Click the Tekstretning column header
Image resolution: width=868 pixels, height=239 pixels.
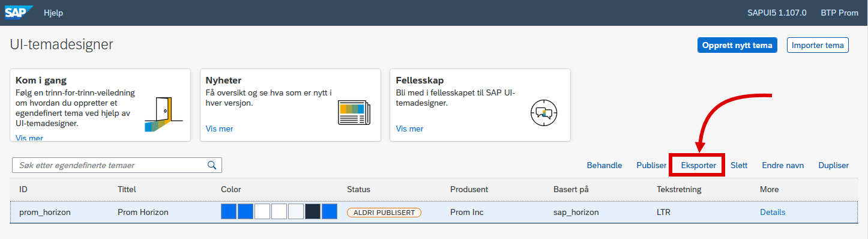click(x=679, y=189)
